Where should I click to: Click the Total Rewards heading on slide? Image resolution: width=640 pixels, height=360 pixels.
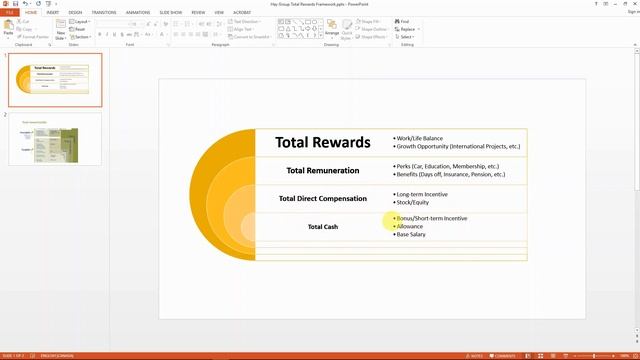coord(323,142)
